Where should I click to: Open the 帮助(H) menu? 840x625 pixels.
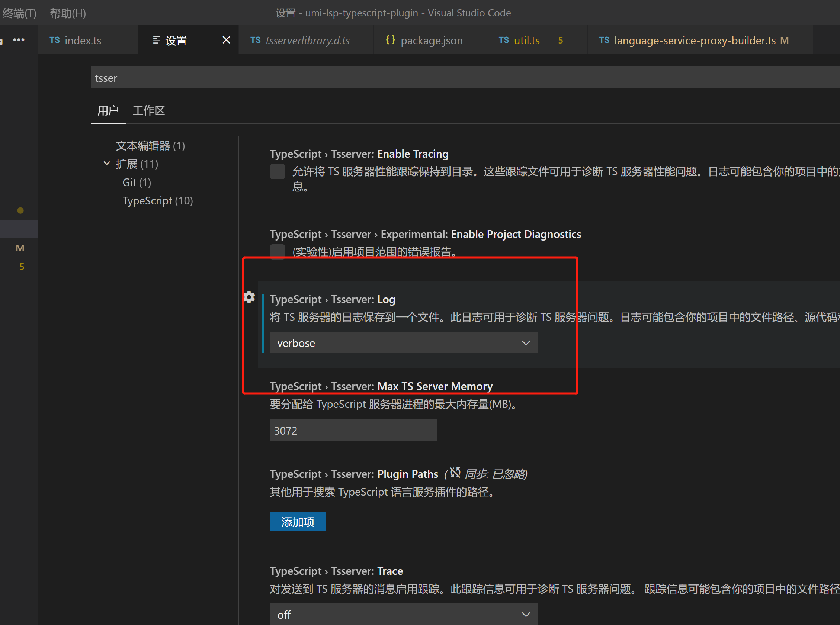pos(68,13)
